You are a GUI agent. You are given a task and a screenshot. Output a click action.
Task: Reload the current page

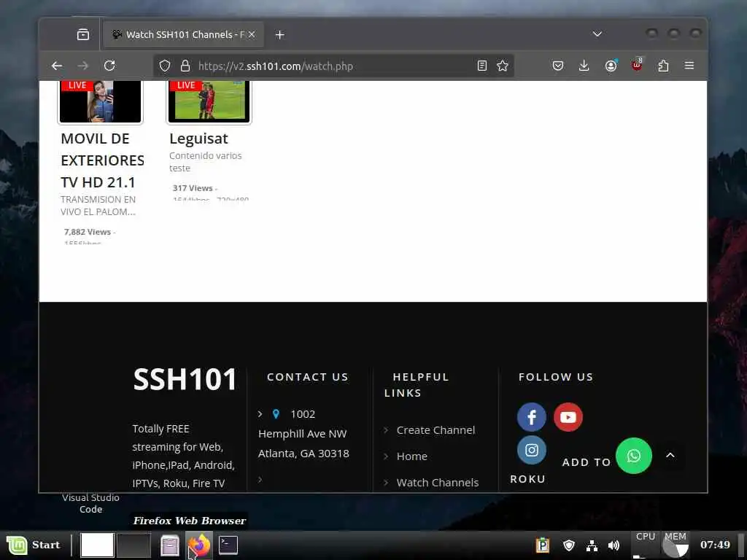click(109, 66)
